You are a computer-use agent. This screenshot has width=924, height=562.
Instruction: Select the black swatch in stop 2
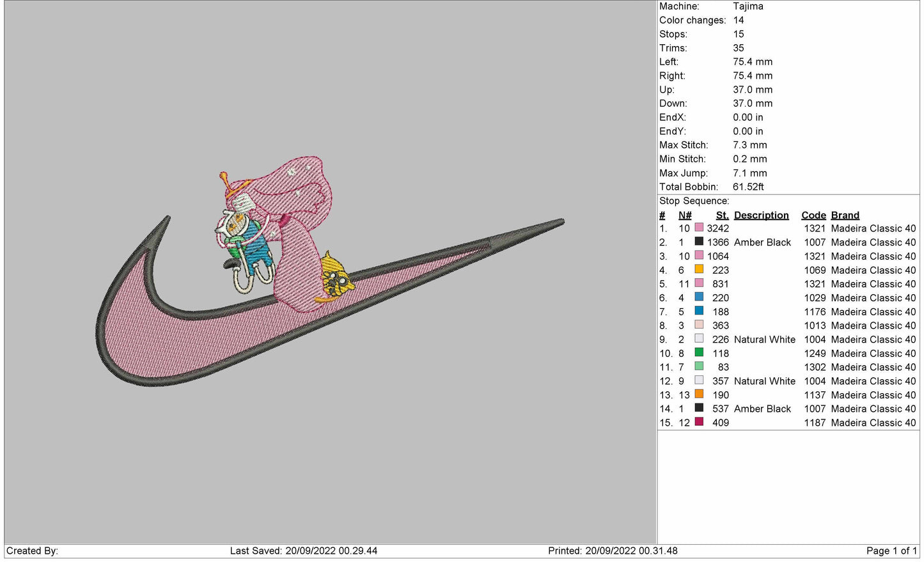699,242
